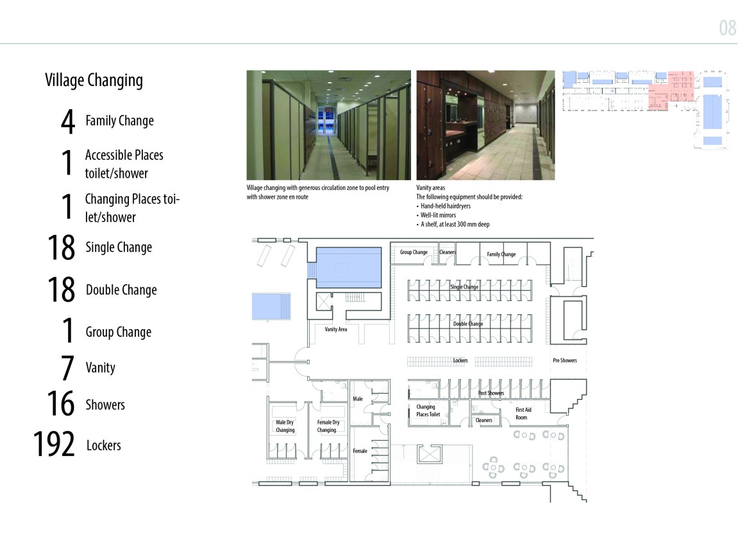Viewport: 756px width, 535px height.
Task: Open the vanity areas photo
Action: (x=485, y=125)
